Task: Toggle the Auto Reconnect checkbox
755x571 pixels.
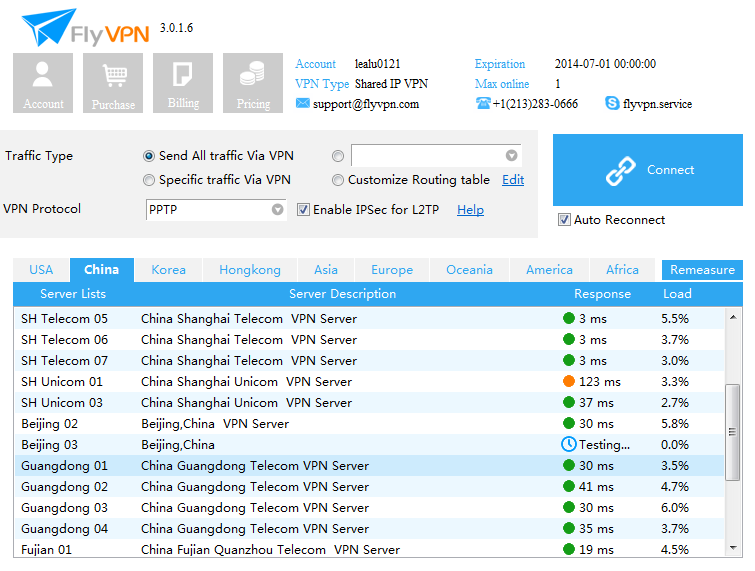Action: 564,220
